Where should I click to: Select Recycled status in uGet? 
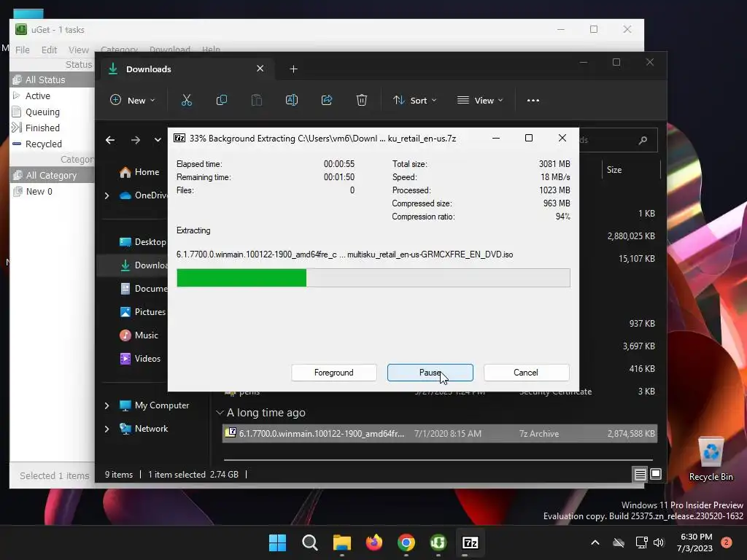click(52, 144)
